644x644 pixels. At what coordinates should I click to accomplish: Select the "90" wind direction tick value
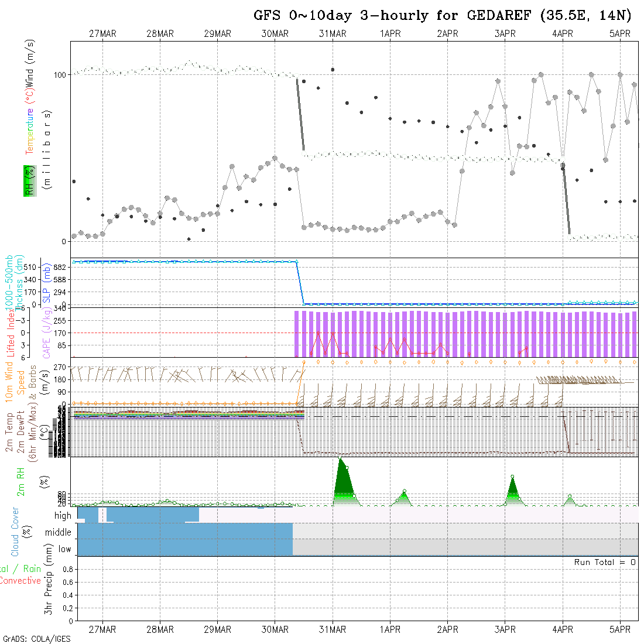pyautogui.click(x=61, y=392)
